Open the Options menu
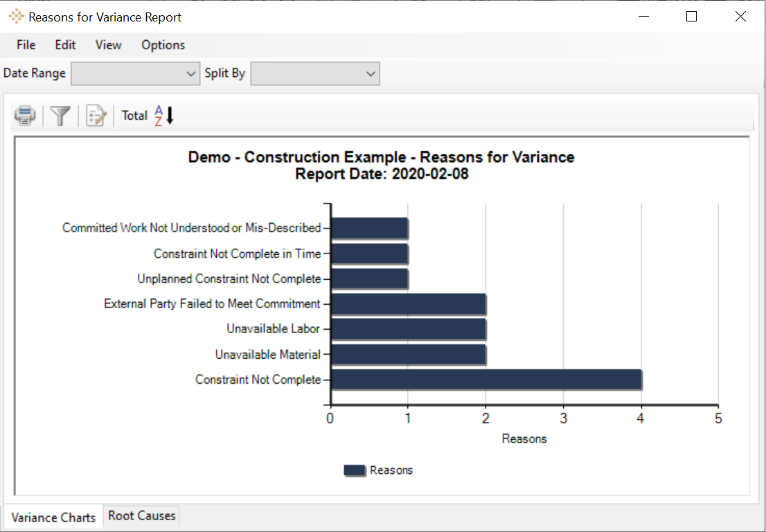This screenshot has height=532, width=766. tap(163, 45)
